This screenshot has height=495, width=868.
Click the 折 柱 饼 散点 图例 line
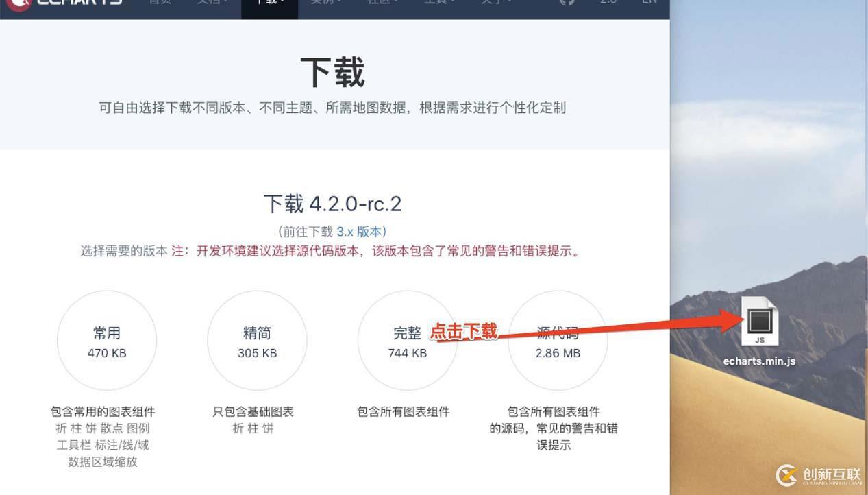[x=103, y=428]
